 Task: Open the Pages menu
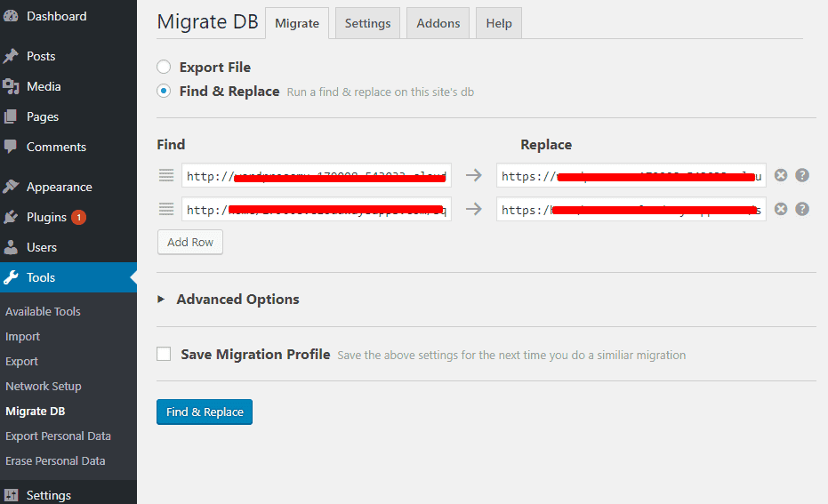click(68, 116)
